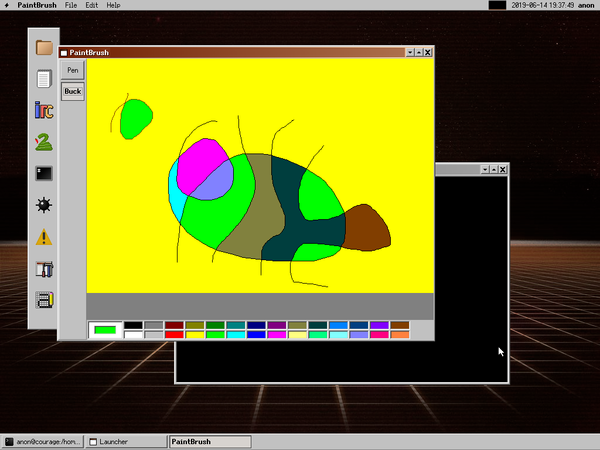The height and width of the screenshot is (450, 600).
Task: Open the PaintBrush application menu
Action: point(37,5)
